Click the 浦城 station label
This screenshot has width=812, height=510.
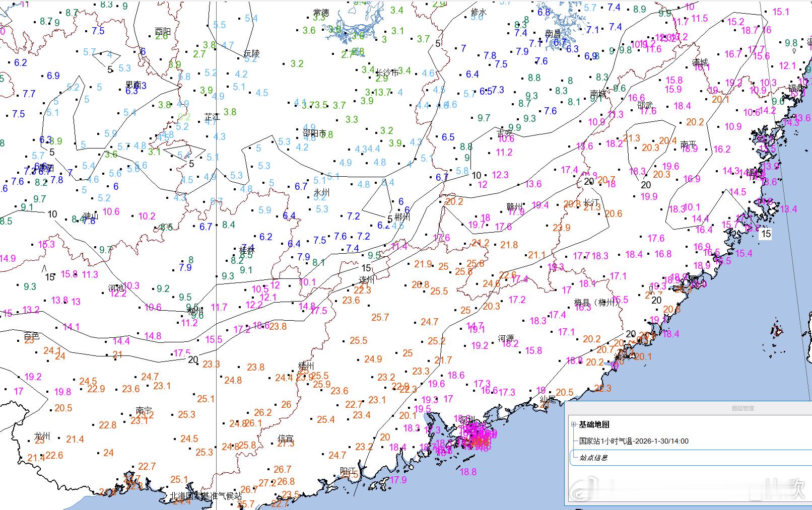(x=700, y=62)
